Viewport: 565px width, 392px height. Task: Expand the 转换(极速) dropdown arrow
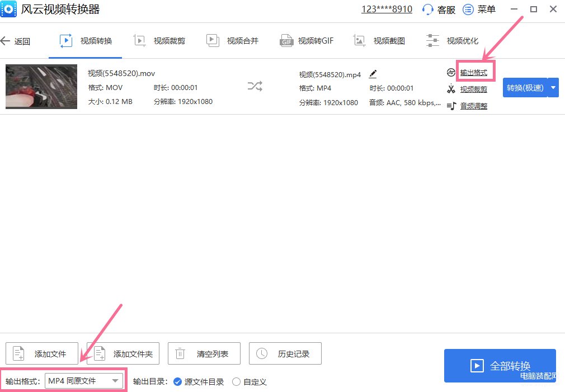pos(553,88)
